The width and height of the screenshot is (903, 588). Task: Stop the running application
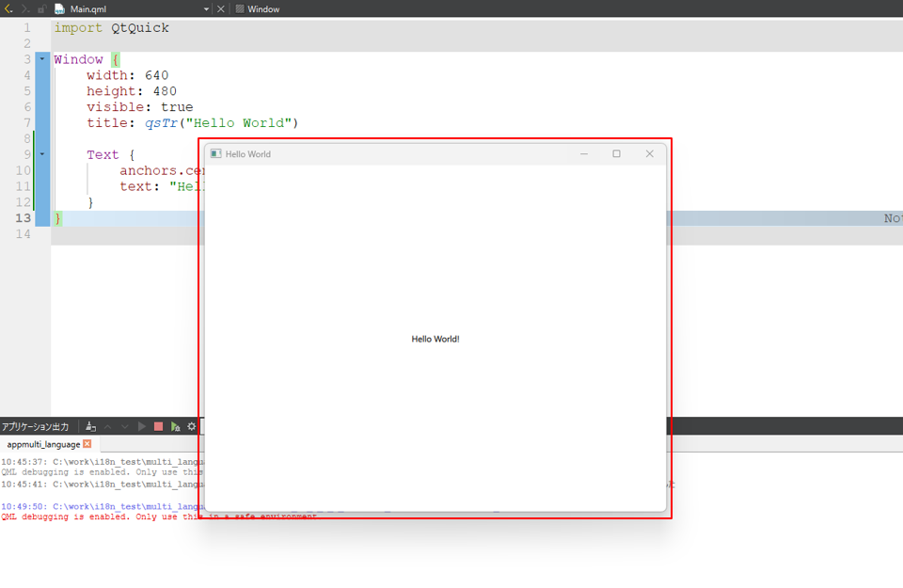158,426
